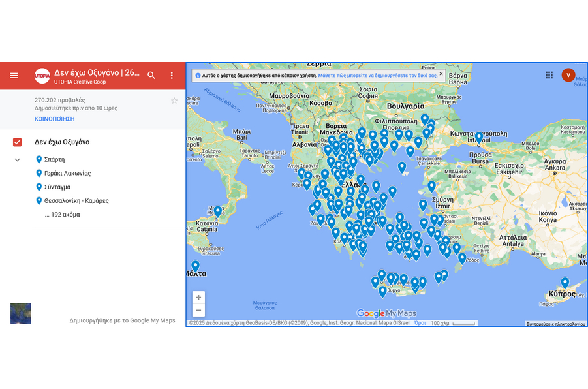Click the search magnifier icon

click(151, 76)
